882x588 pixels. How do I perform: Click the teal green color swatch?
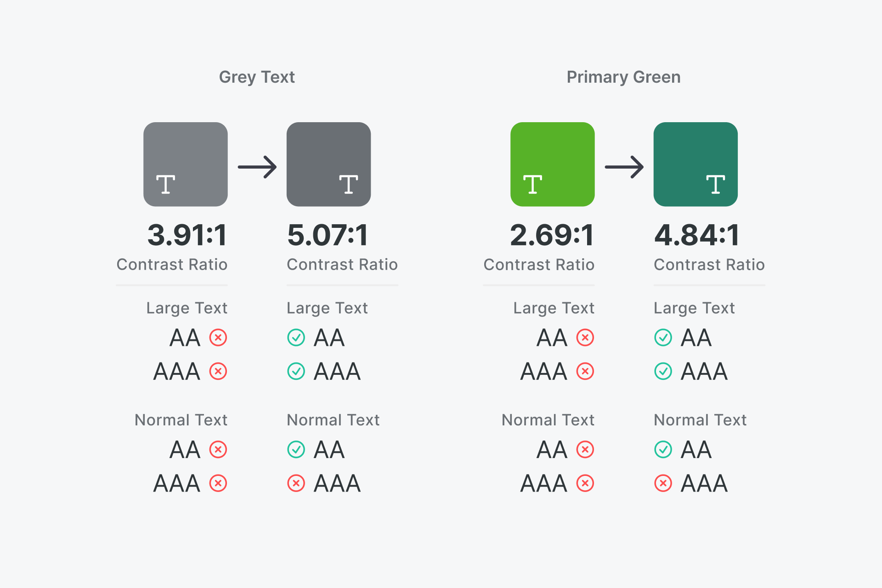[x=696, y=164]
